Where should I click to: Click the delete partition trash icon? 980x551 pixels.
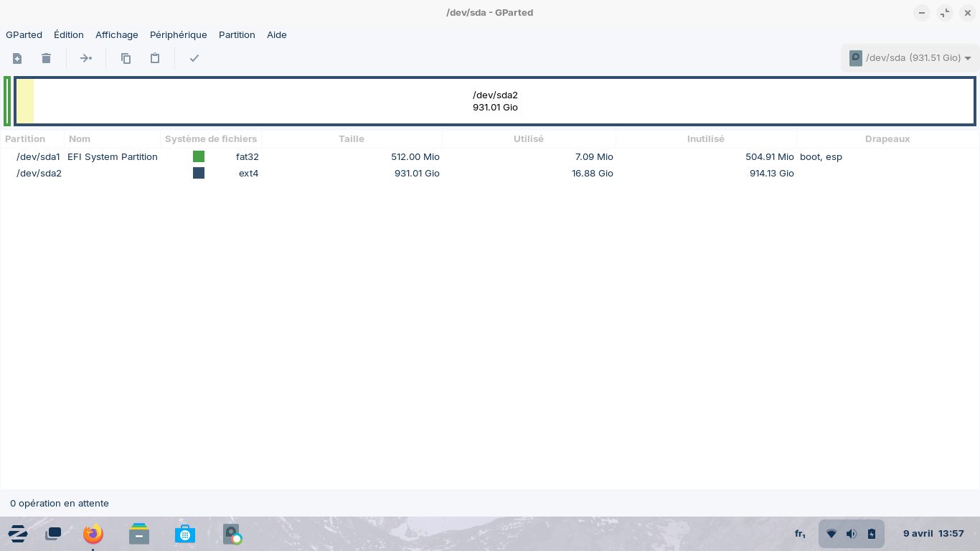(x=46, y=58)
